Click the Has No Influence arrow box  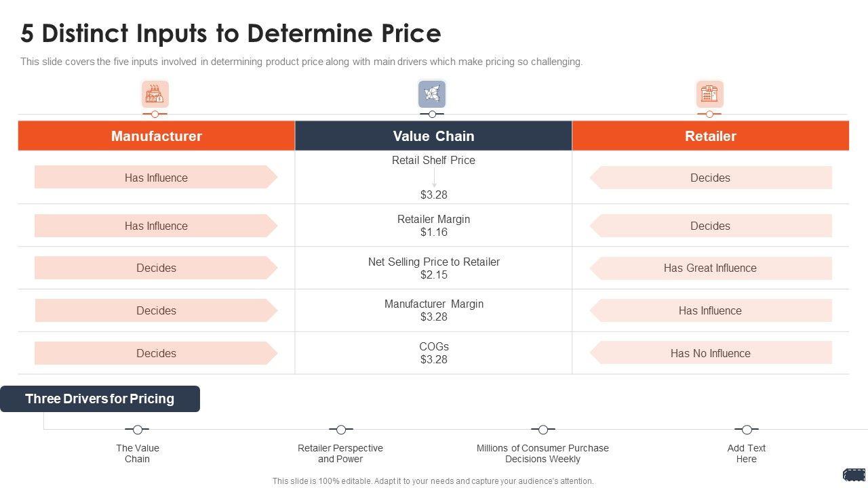tap(710, 353)
